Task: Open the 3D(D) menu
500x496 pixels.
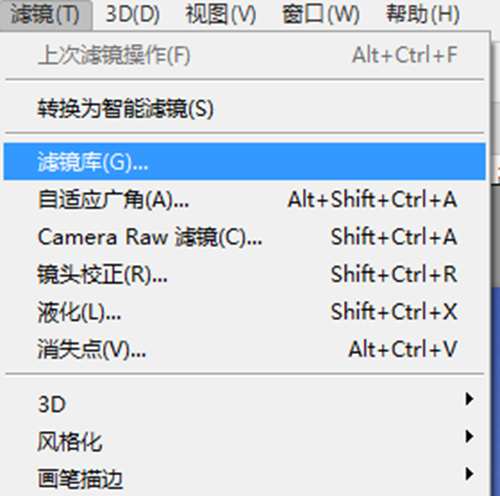Action: (132, 15)
